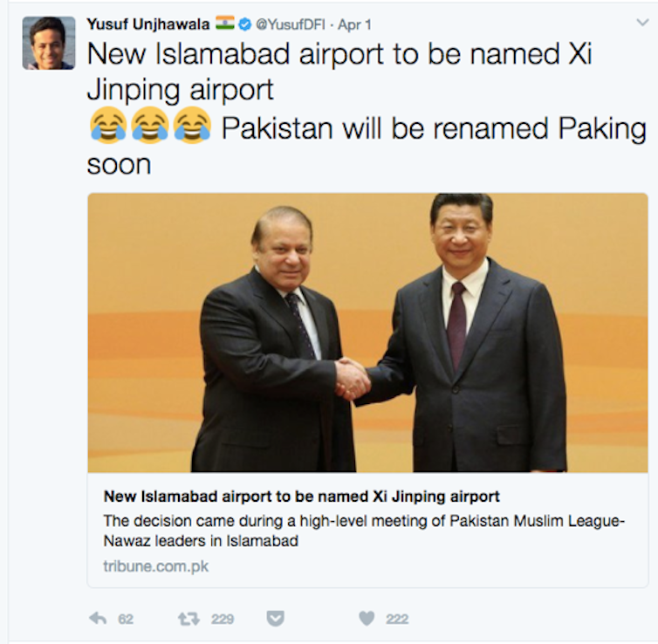Open the @YusufDFI handle

click(290, 24)
